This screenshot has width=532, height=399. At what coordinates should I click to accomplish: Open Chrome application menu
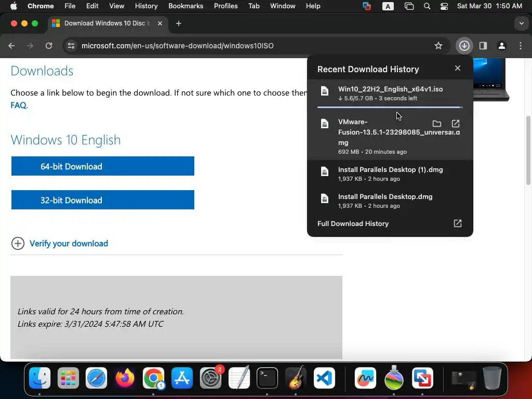pos(41,6)
